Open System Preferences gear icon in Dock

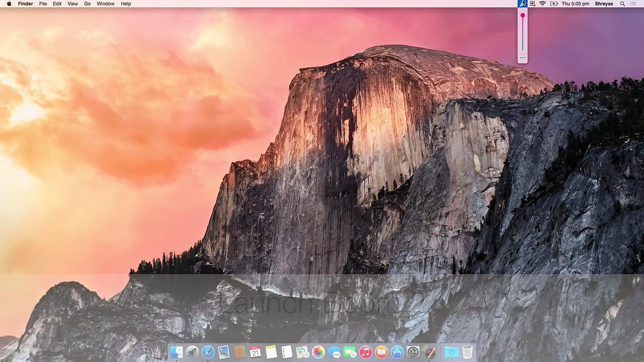click(413, 352)
